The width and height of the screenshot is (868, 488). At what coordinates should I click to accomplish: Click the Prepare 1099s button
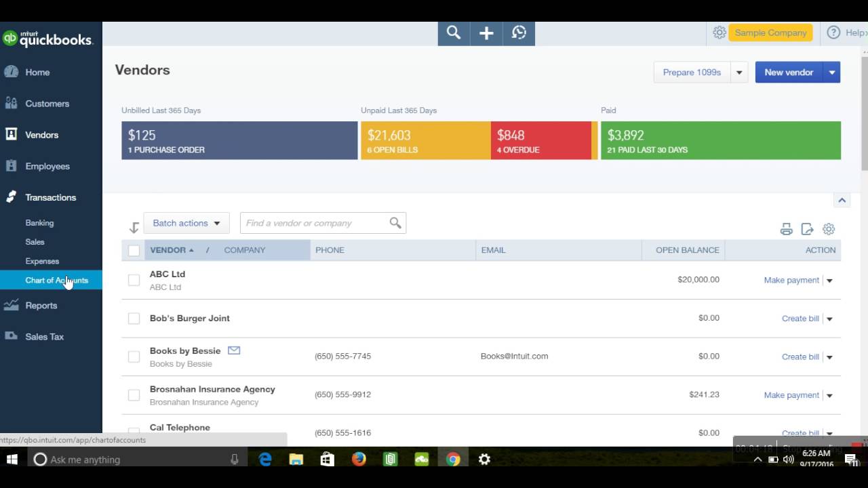pos(692,73)
